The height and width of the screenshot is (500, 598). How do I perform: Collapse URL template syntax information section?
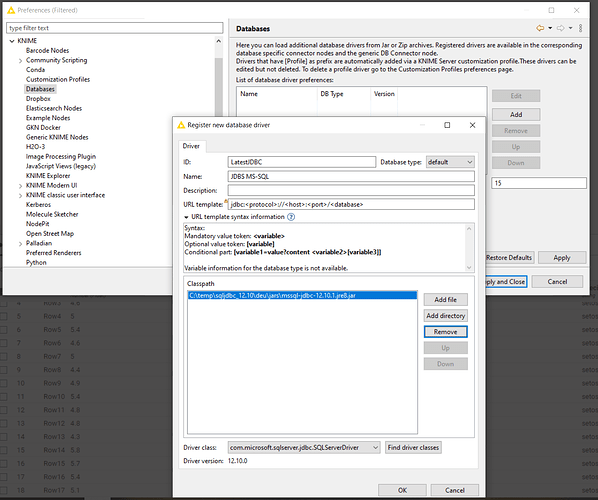[x=186, y=217]
